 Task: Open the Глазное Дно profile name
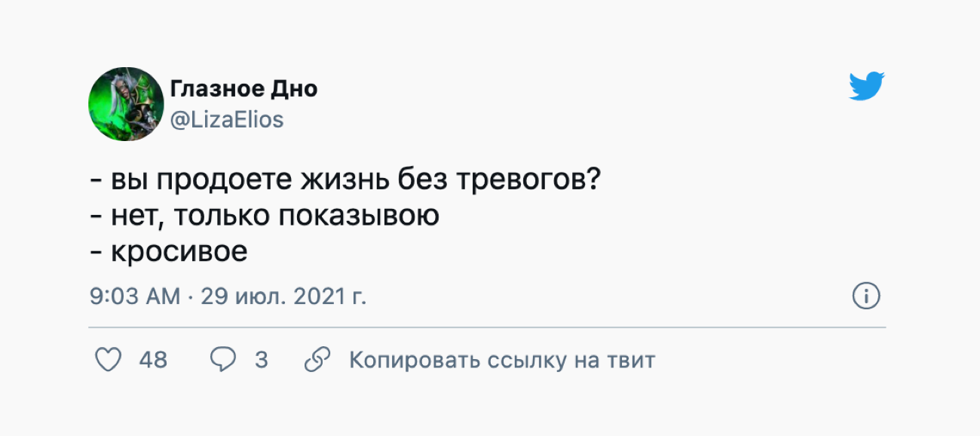[x=243, y=89]
